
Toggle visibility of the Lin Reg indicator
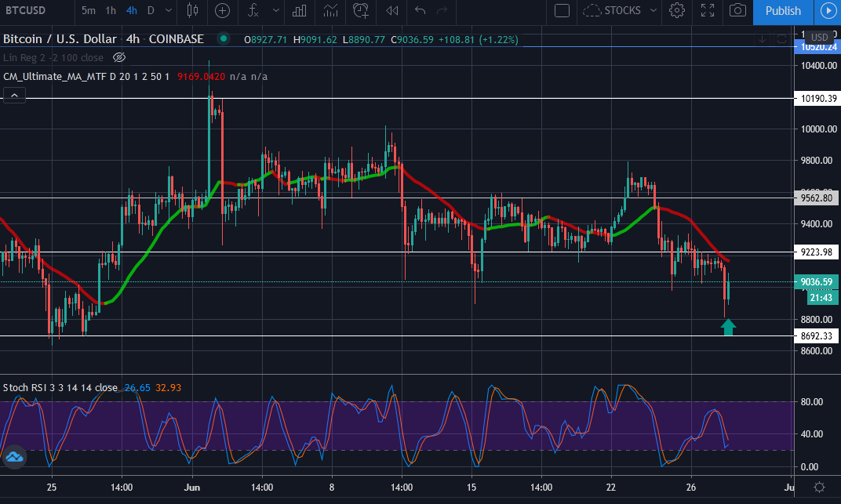[119, 57]
